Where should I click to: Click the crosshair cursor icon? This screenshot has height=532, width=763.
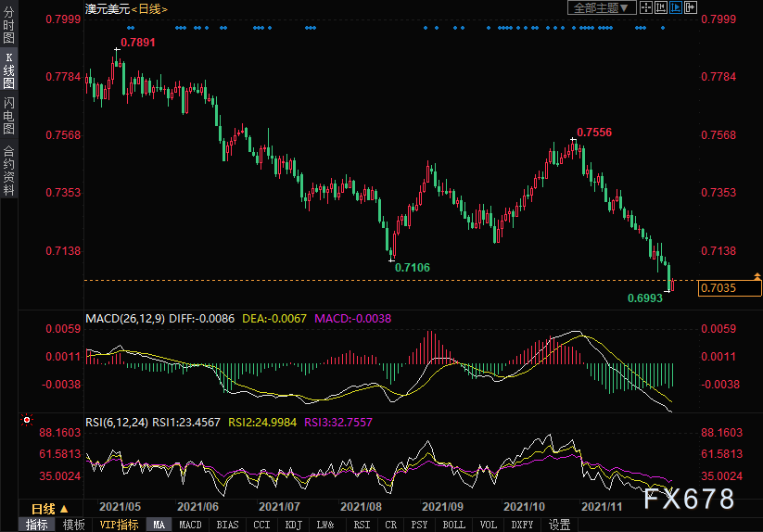[x=646, y=7]
